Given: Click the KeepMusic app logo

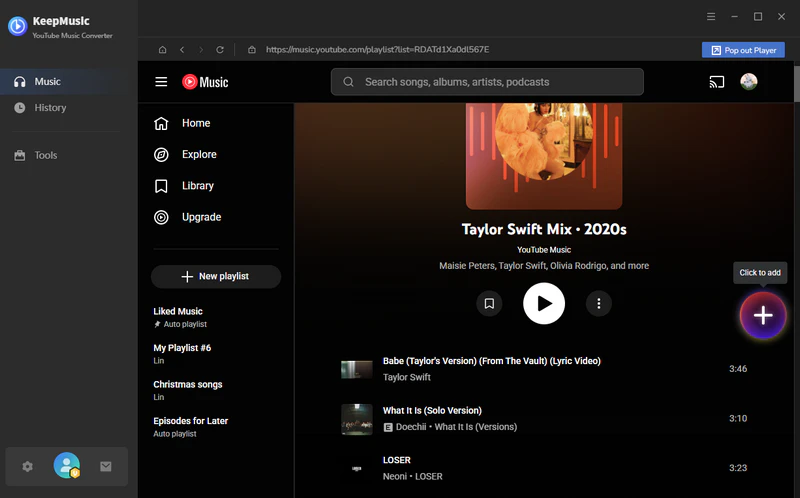Looking at the screenshot, I should click(x=17, y=26).
